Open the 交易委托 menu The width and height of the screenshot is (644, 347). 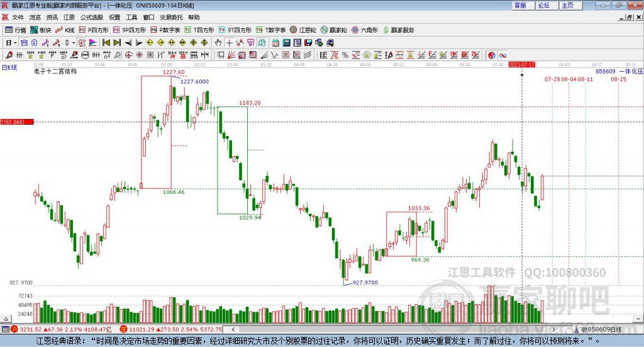click(x=171, y=17)
